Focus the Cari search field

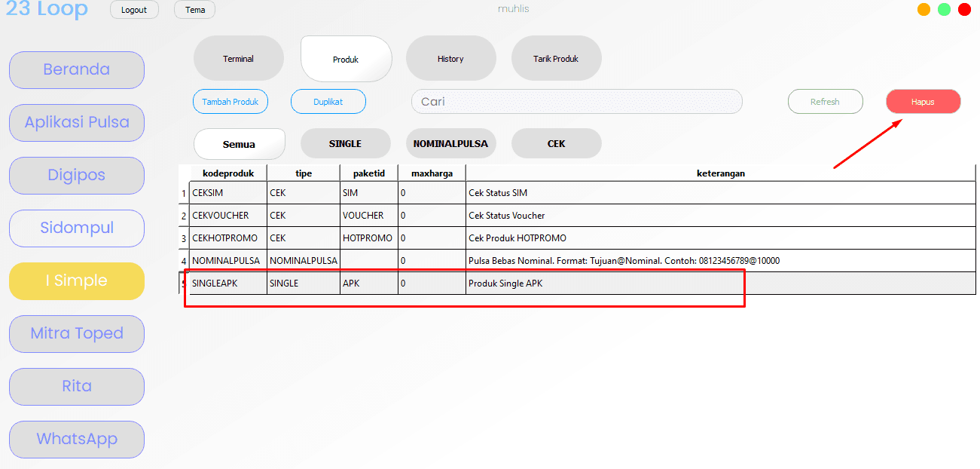coord(576,102)
